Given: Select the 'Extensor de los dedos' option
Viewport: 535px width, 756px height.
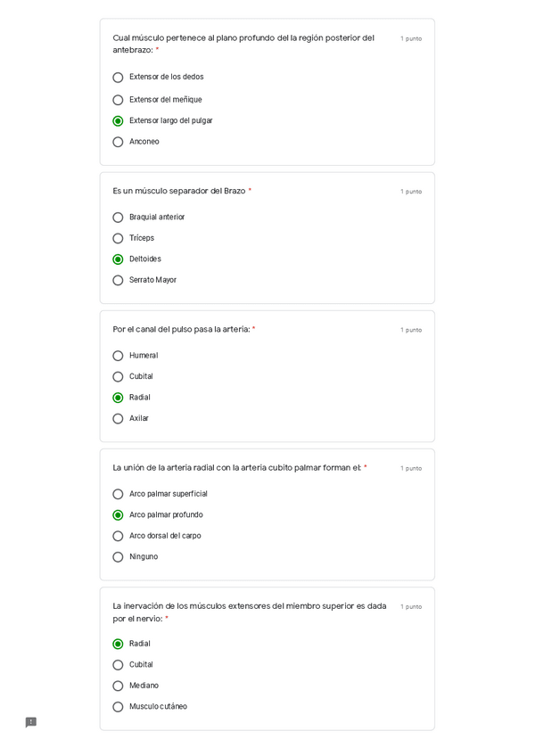Looking at the screenshot, I should pos(118,78).
